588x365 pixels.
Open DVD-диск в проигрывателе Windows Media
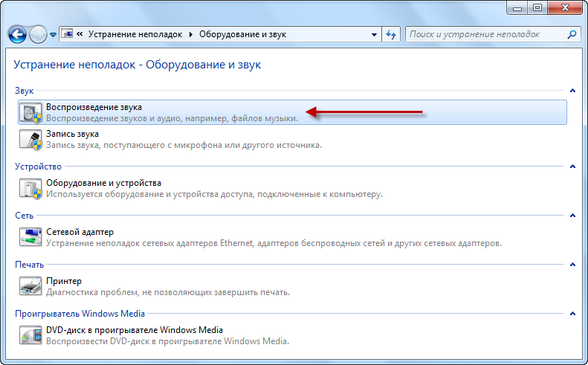tap(134, 330)
